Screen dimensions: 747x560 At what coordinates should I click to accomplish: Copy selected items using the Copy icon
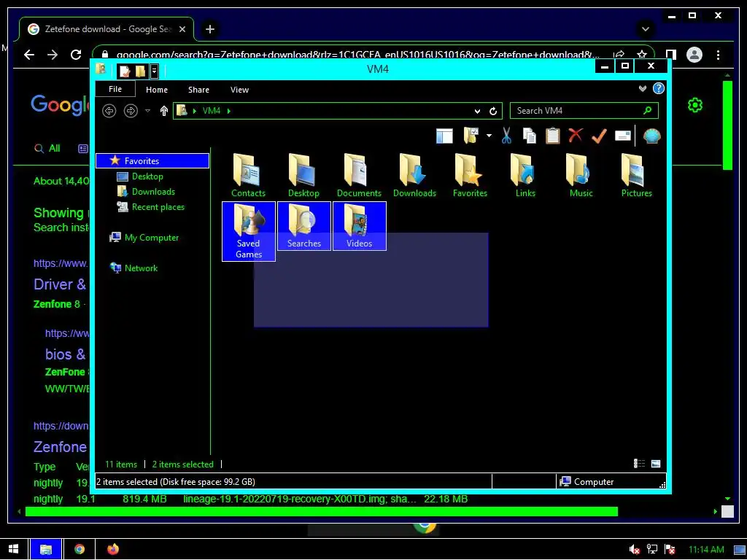pyautogui.click(x=530, y=136)
